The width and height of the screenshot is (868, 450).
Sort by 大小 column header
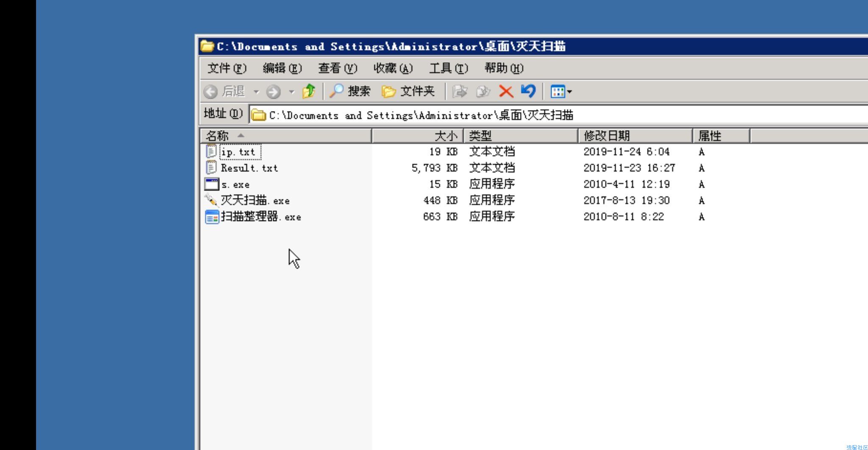pyautogui.click(x=418, y=136)
